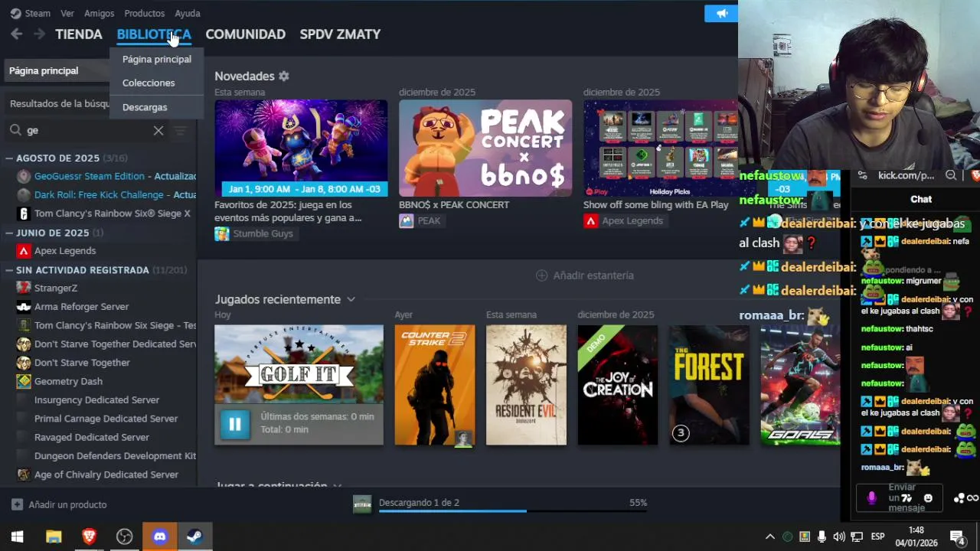Open BBNO$ x PEAK CONCERT news thumbnail
Image resolution: width=980 pixels, height=551 pixels.
tap(485, 148)
